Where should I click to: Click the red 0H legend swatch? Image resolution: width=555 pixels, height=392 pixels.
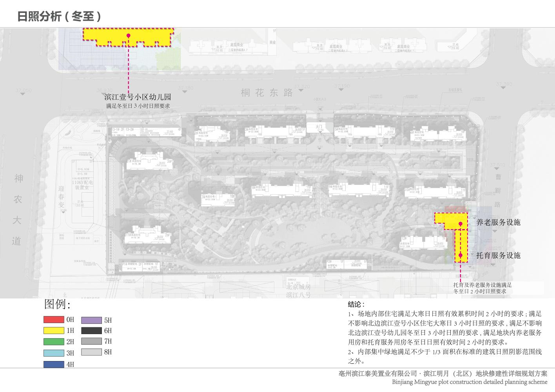click(54, 320)
